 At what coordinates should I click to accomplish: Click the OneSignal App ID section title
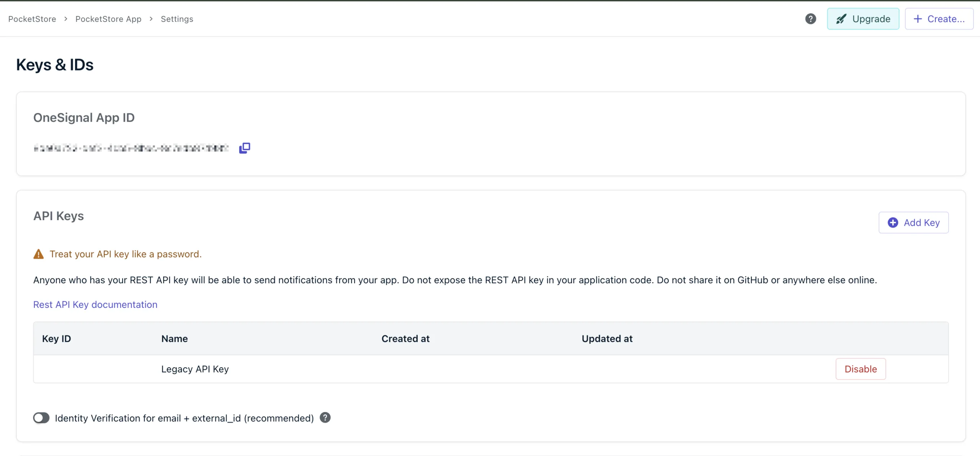coord(84,118)
